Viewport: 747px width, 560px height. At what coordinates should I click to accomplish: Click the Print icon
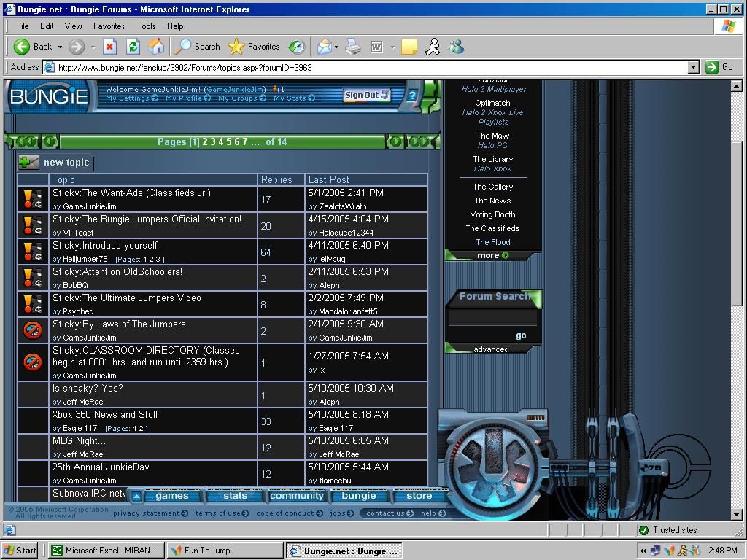click(353, 47)
